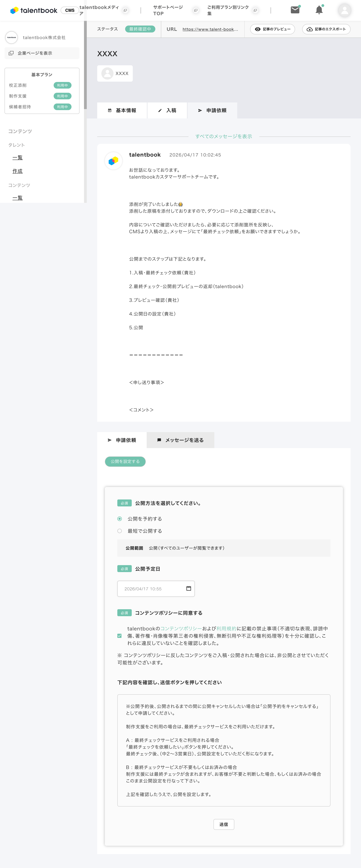The width and height of the screenshot is (361, 868).
Task: Open the 基本情報 tab
Action: tap(122, 110)
